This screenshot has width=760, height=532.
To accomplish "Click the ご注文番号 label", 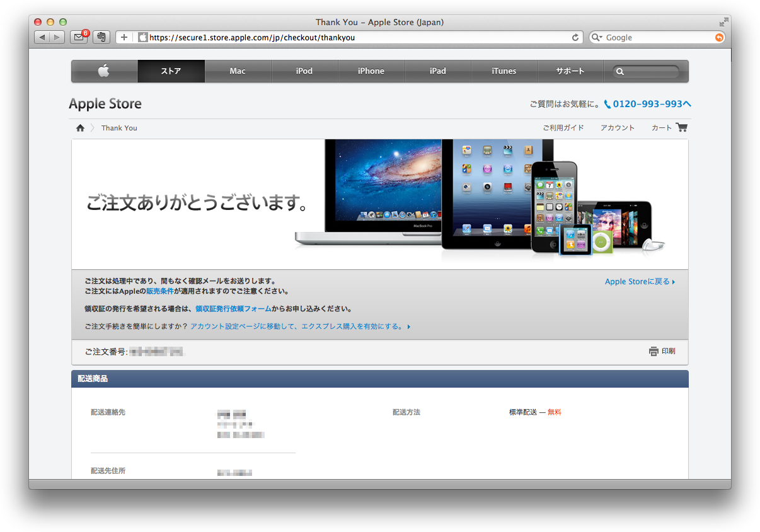I will point(106,352).
